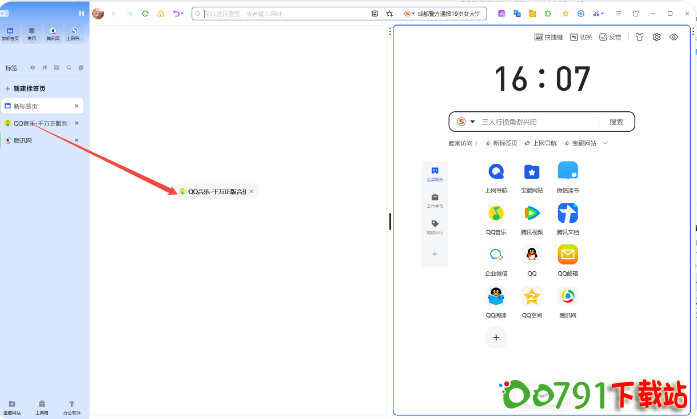Click the browser refresh icon

pos(145,14)
